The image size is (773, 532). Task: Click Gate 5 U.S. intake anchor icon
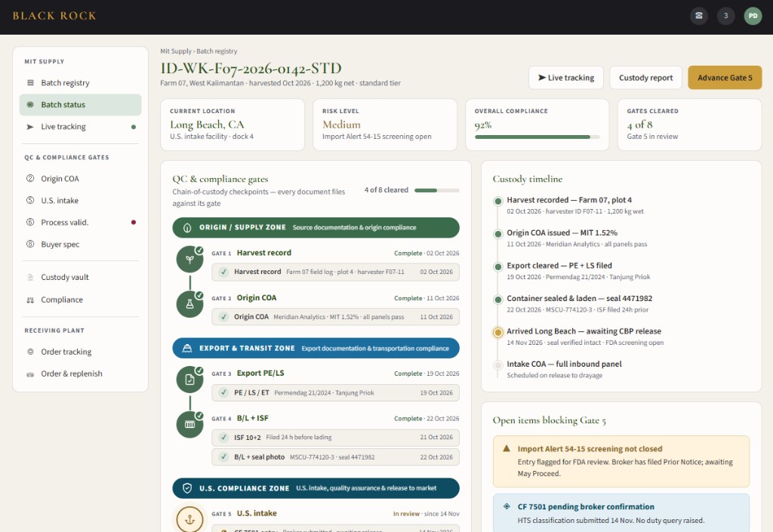[189, 519]
